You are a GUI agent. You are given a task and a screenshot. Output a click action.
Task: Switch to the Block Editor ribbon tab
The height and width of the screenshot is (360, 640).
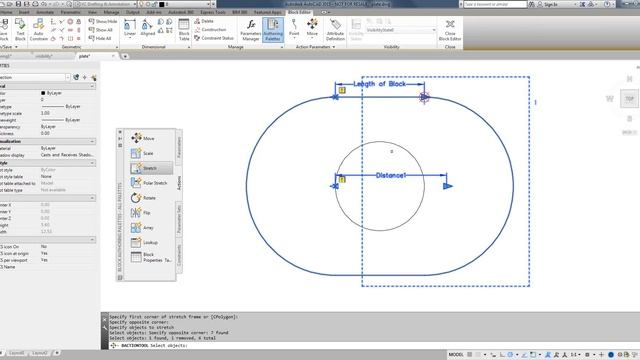299,12
